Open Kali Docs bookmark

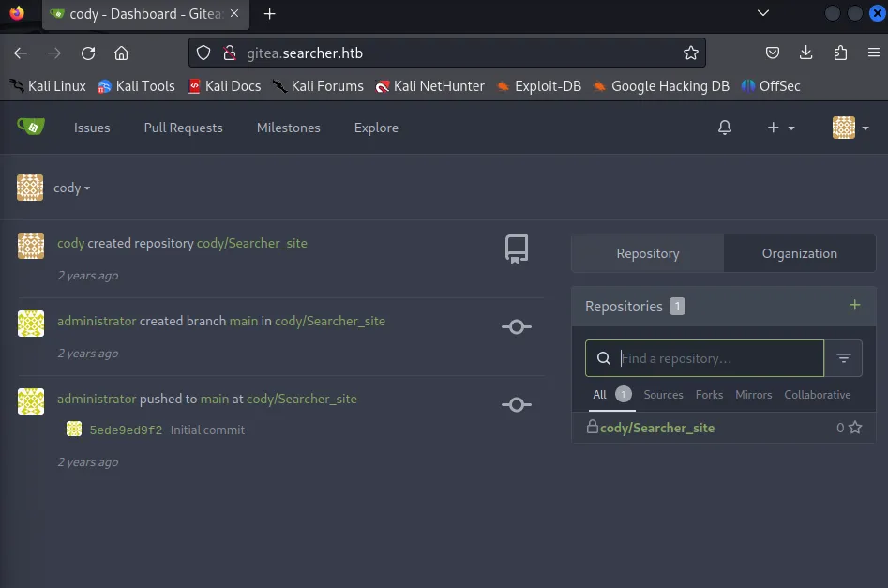coord(225,86)
